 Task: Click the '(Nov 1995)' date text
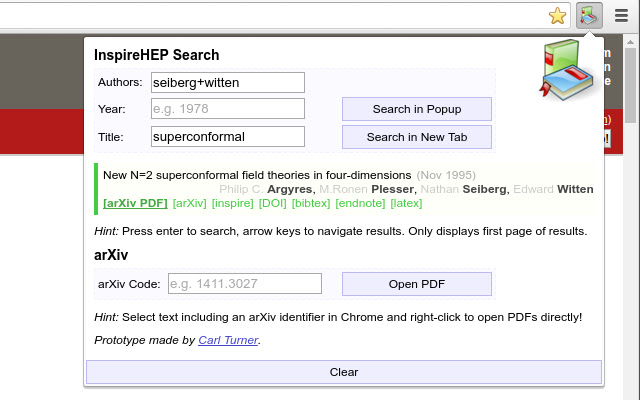pyautogui.click(x=446, y=175)
